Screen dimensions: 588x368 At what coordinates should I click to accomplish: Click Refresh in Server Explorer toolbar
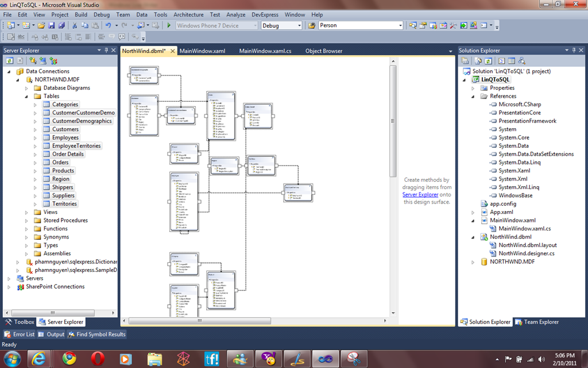[10, 60]
